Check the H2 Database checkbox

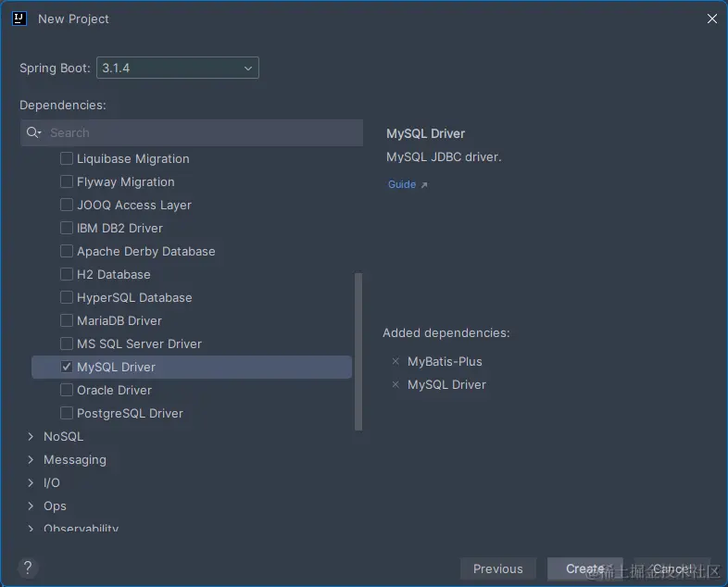tap(67, 274)
